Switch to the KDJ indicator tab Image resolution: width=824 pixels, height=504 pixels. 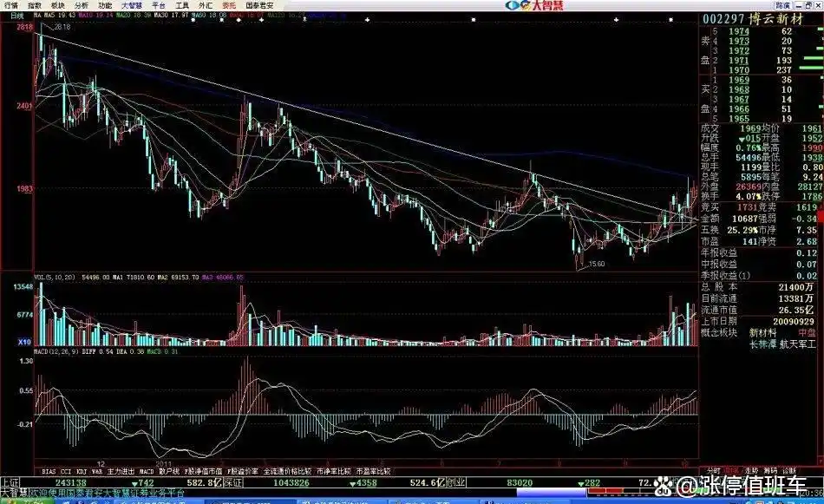[82, 471]
